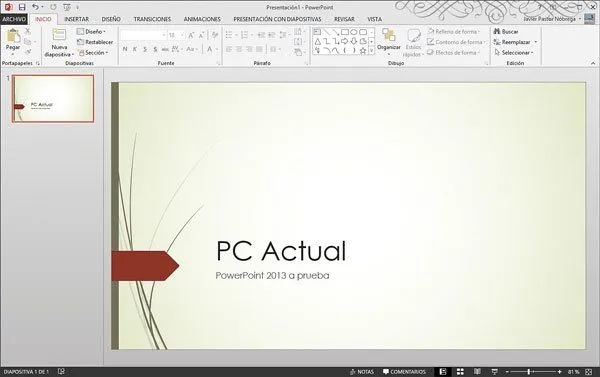Viewport: 600px width, 377px height.
Task: Increase font size with larger A icon
Action: 191,35
